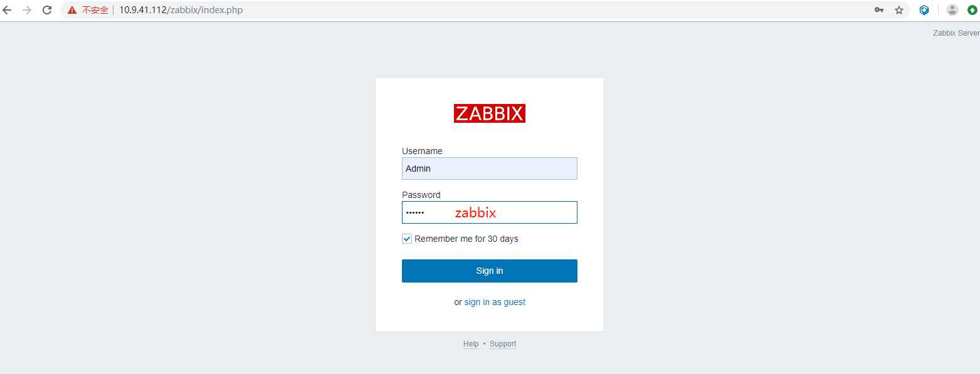
Task: Click into the Password input field
Action: pos(489,212)
